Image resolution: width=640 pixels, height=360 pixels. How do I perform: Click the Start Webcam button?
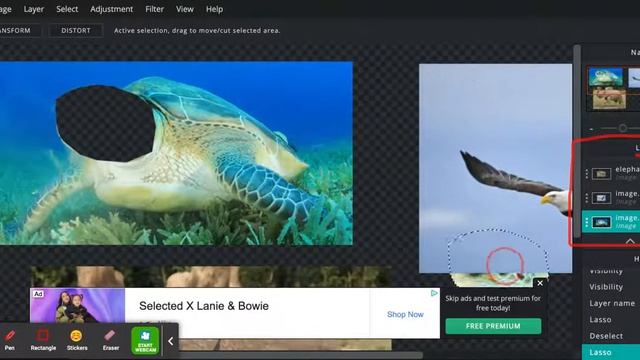tap(145, 340)
